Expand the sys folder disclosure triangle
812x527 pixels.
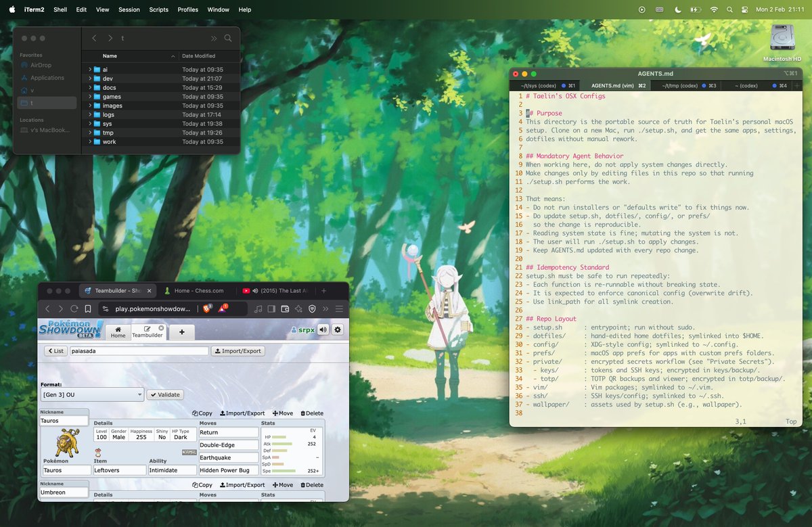coord(90,124)
